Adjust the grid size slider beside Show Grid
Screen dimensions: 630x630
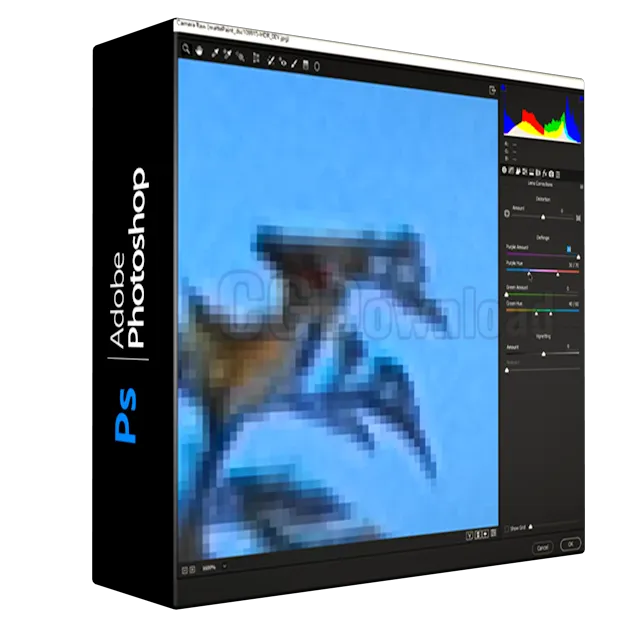pyautogui.click(x=530, y=526)
